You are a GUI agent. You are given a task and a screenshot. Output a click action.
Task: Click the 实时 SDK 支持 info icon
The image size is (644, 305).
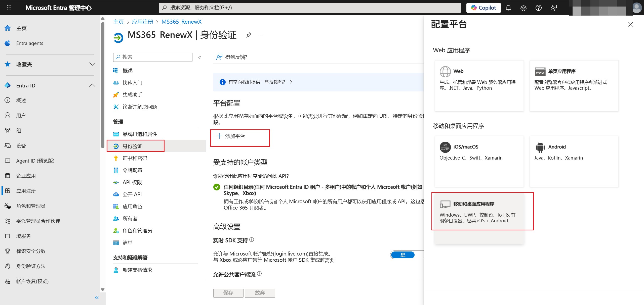pos(252,240)
